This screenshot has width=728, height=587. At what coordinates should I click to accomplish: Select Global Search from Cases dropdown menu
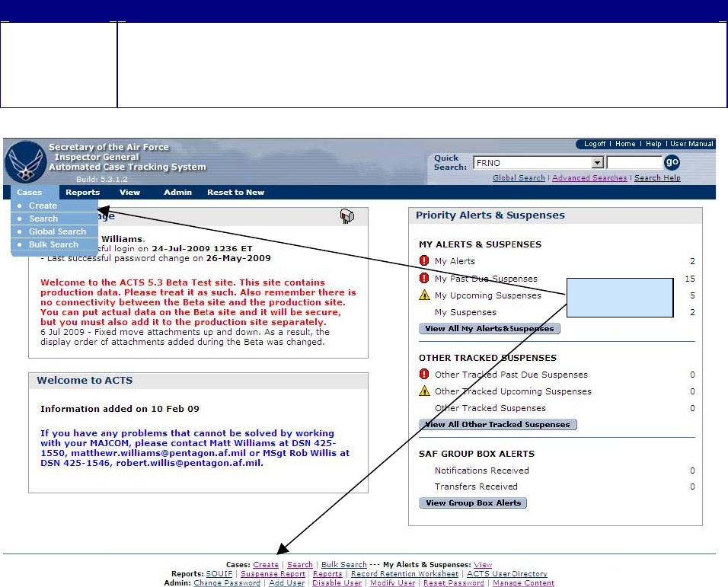[x=57, y=231]
